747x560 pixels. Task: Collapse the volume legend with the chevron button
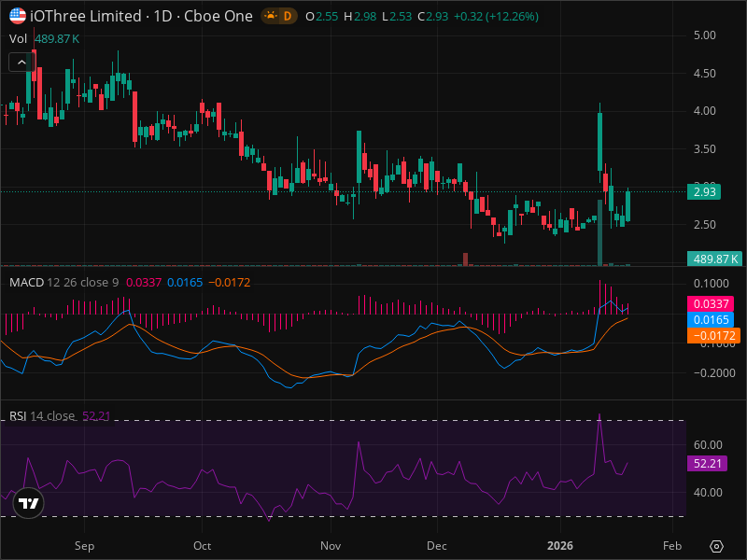(21, 62)
